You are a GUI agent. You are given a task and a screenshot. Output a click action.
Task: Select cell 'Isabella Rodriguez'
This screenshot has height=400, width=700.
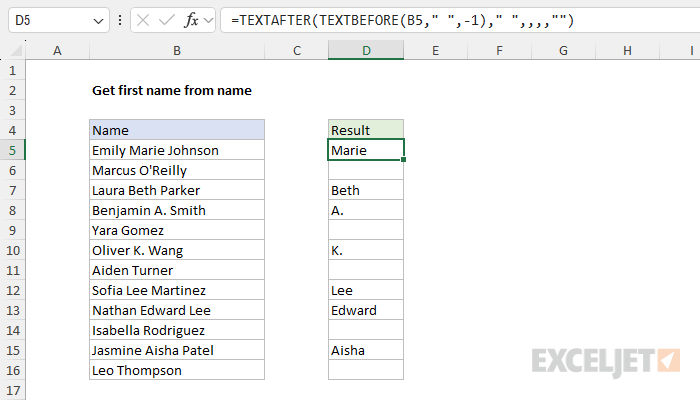tap(177, 330)
